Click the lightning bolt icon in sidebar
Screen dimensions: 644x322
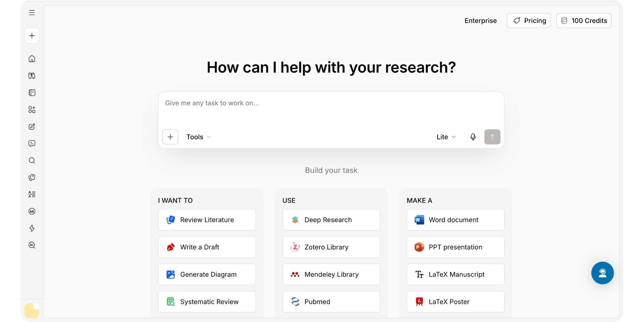point(32,228)
